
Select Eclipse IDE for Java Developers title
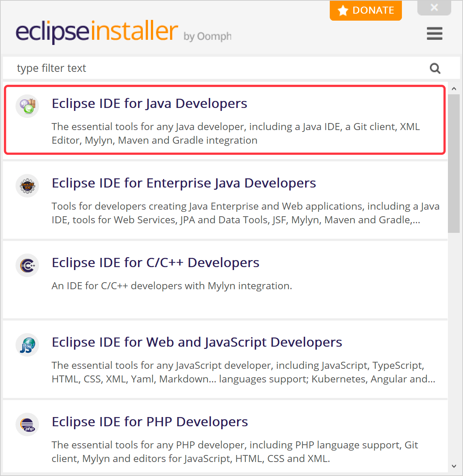click(x=149, y=104)
